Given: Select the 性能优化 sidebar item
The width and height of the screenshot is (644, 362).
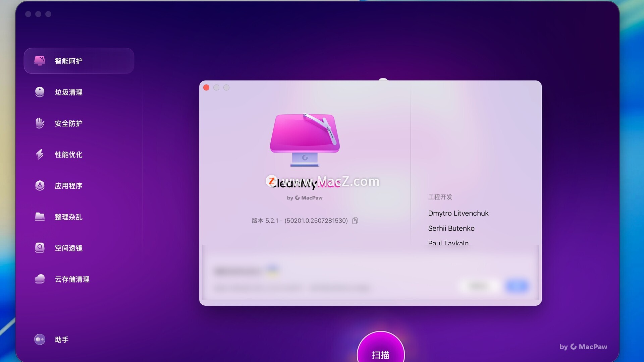Looking at the screenshot, I should [68, 155].
